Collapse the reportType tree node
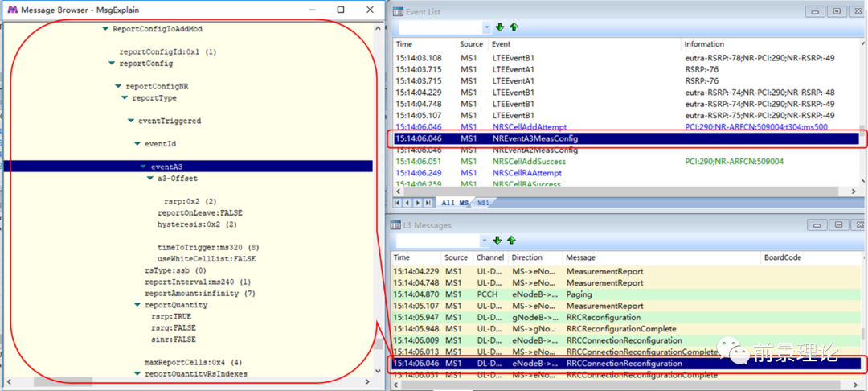 [x=124, y=98]
